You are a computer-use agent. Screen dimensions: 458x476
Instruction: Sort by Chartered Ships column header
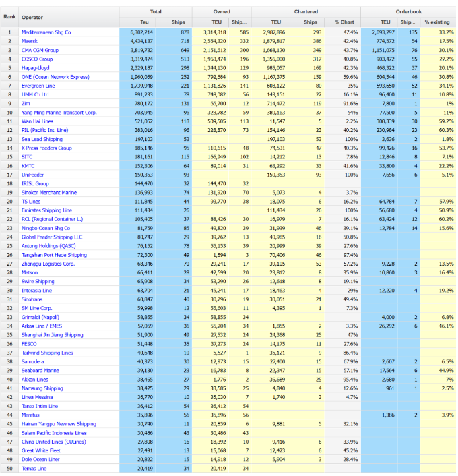[306, 22]
